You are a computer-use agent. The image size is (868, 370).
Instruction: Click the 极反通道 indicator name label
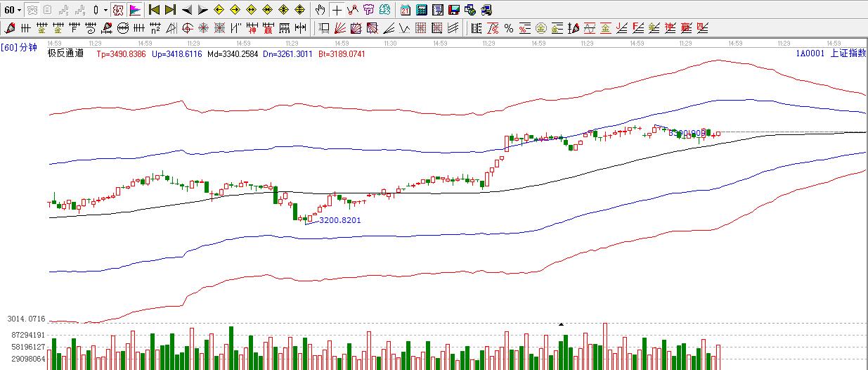[x=65, y=53]
